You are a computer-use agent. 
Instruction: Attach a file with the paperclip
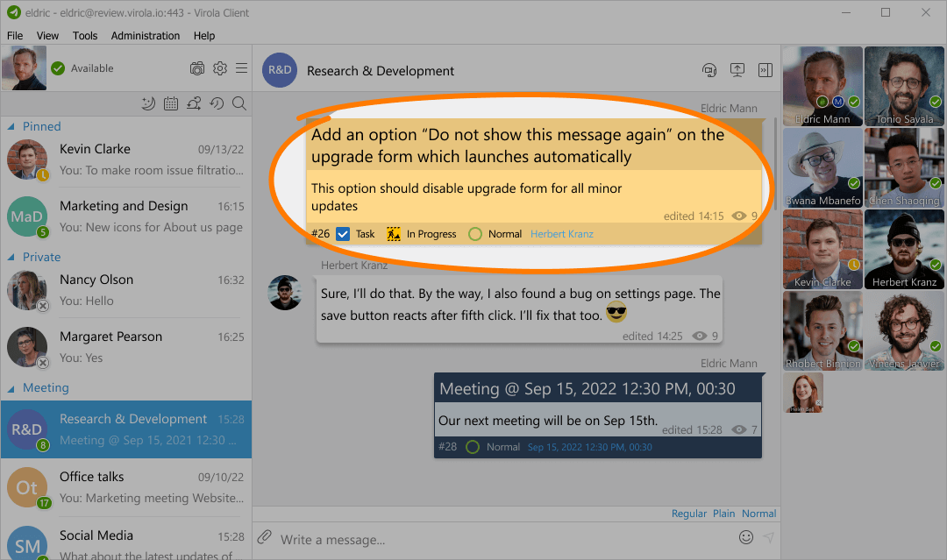coord(264,537)
